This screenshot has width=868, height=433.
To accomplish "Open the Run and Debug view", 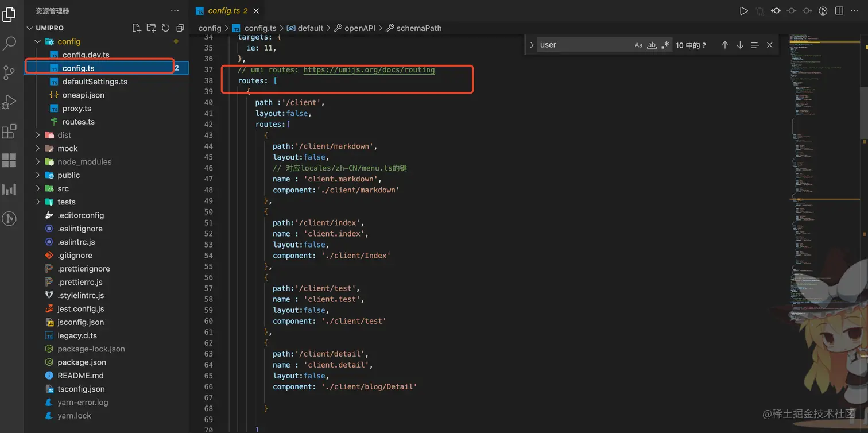I will pos(9,102).
